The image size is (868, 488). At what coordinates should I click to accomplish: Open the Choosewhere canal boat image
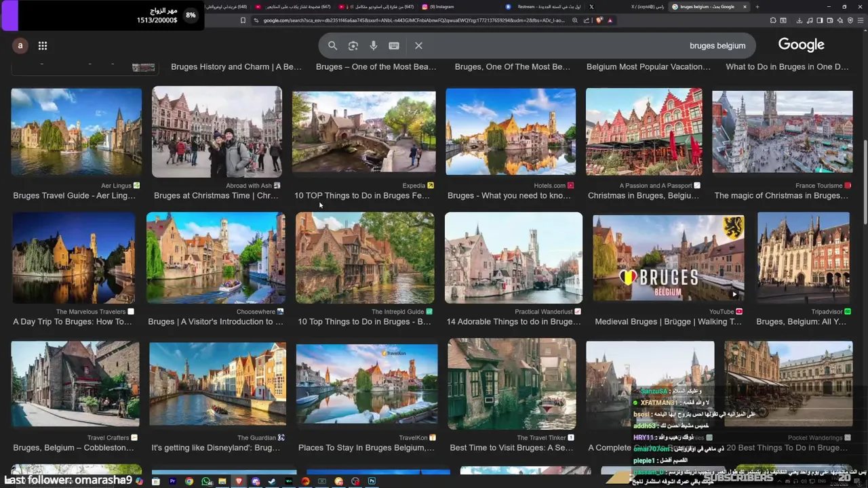click(x=216, y=258)
